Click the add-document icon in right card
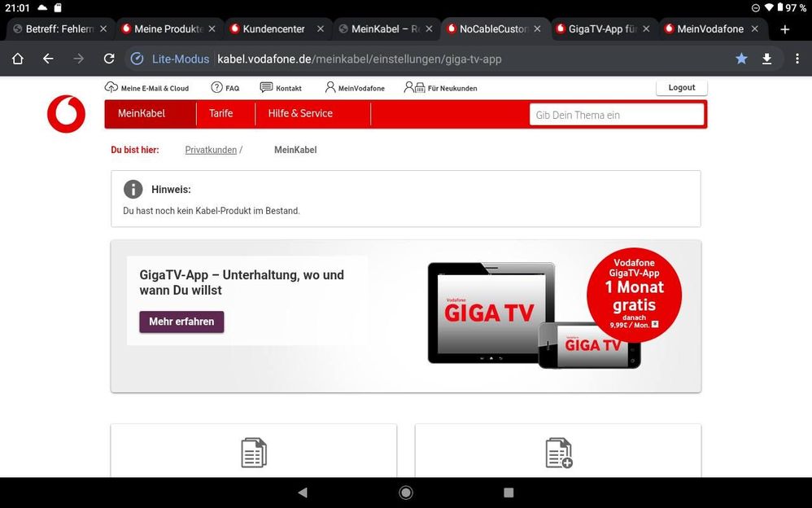Image resolution: width=812 pixels, height=508 pixels. click(559, 453)
